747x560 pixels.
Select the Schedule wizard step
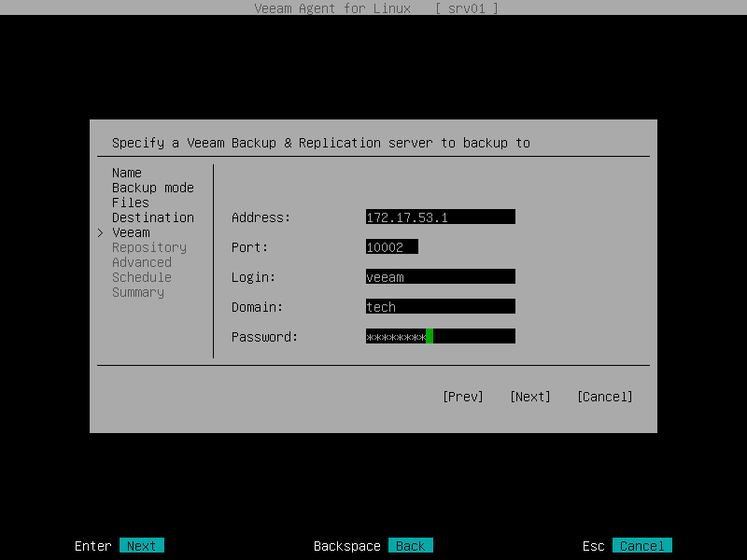142,277
